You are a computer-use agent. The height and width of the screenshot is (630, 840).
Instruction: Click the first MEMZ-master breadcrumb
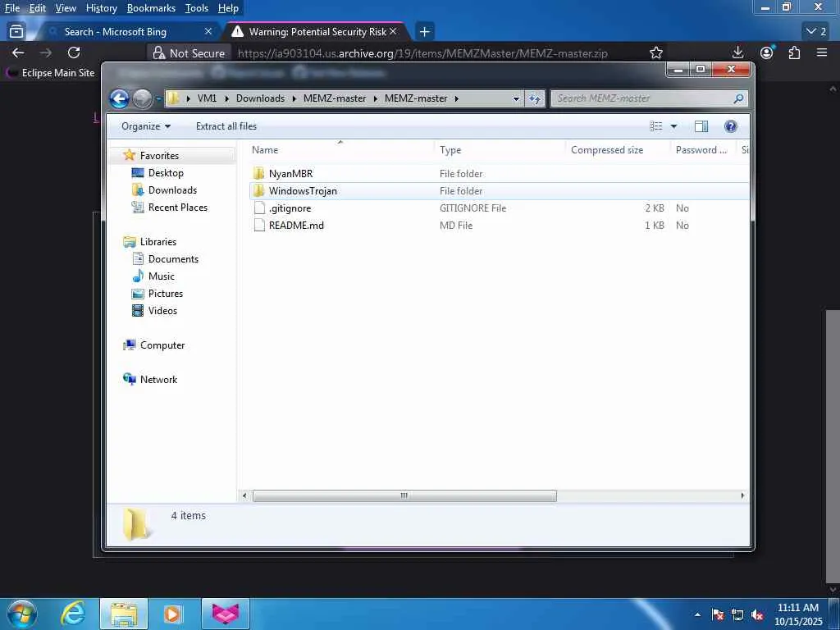point(335,98)
